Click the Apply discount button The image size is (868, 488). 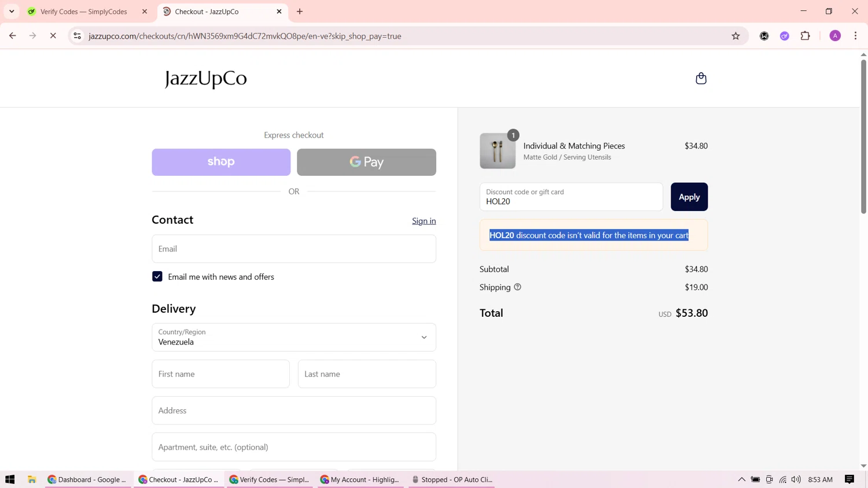pyautogui.click(x=689, y=197)
